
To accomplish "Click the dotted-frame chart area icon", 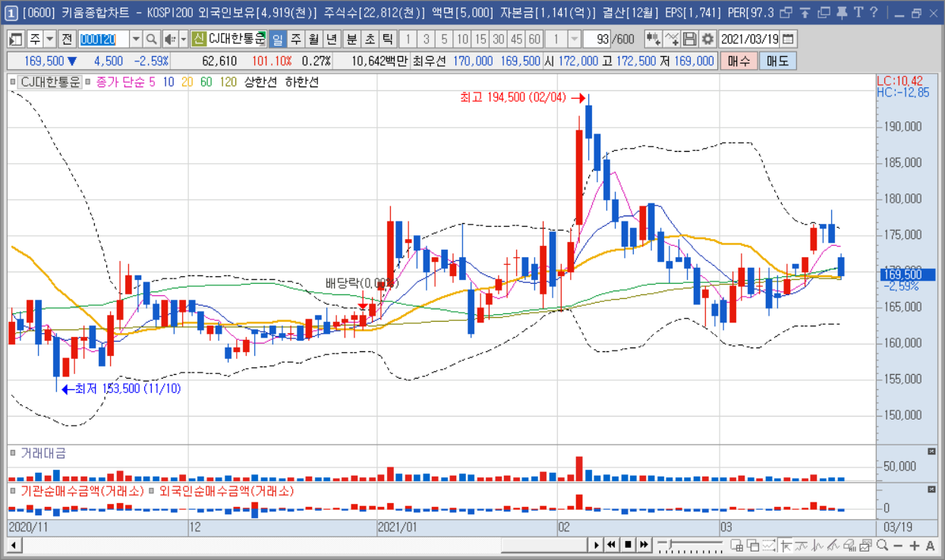I will tap(769, 545).
